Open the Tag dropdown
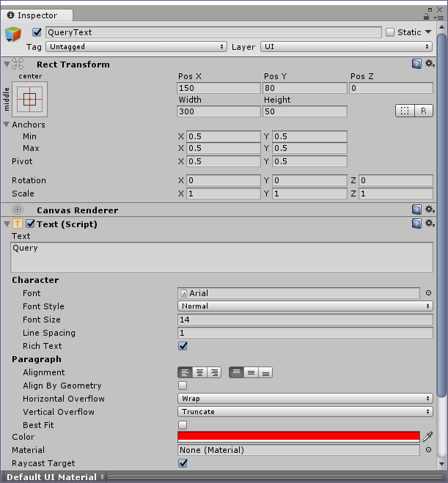Viewport: 448px width, 483px height. pyautogui.click(x=136, y=46)
